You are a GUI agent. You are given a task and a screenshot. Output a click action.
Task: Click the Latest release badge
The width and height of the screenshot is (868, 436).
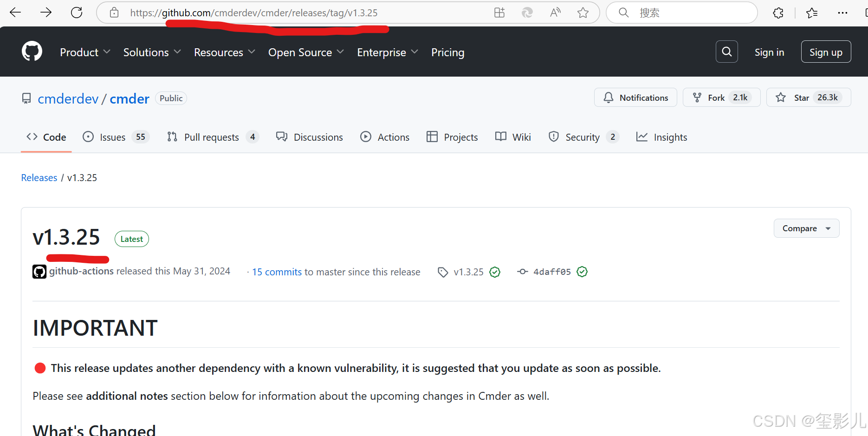point(132,239)
